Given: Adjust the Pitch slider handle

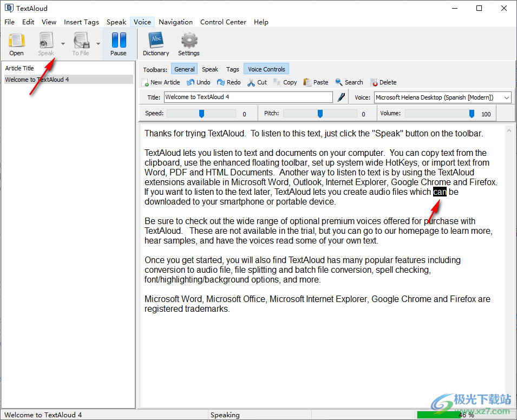Looking at the screenshot, I should 320,114.
